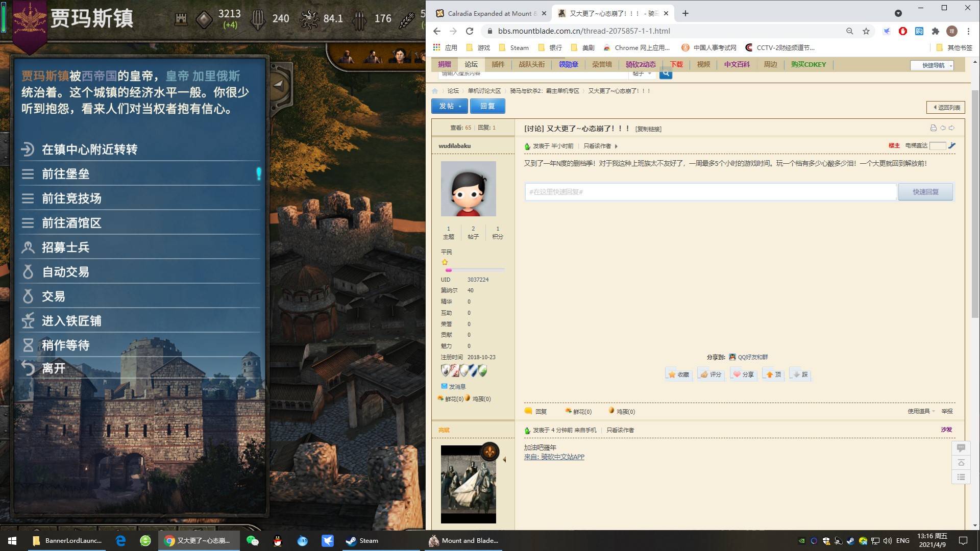Share to QQ好友和群
Viewport: 980px width, 551px height.
point(748,357)
